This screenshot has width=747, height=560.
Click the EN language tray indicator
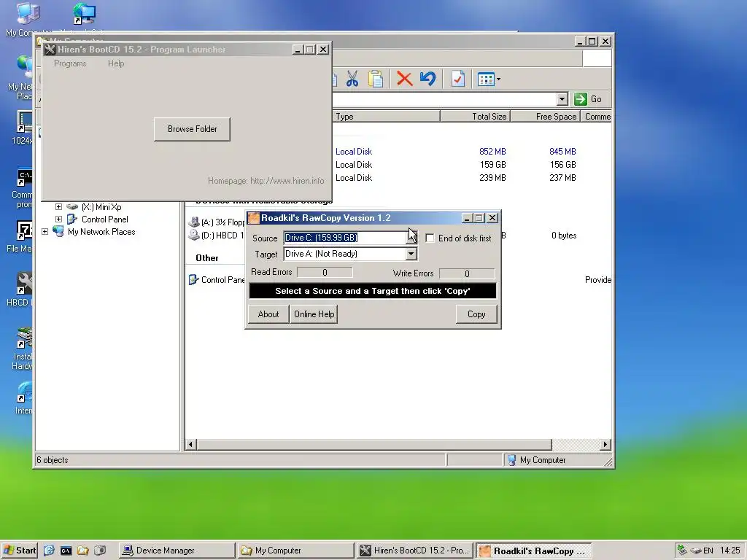coord(708,551)
